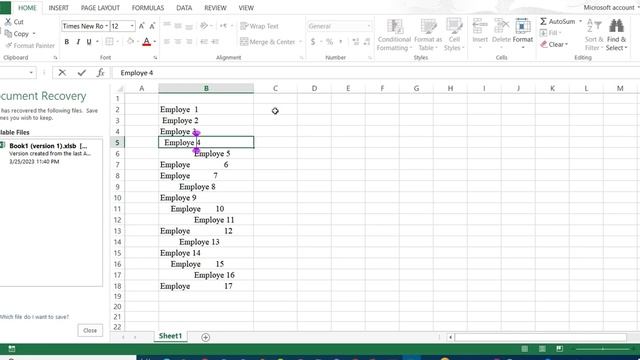This screenshot has height=360, width=640.
Task: Click 'Which file do I want to save?'
Action: tap(34, 317)
